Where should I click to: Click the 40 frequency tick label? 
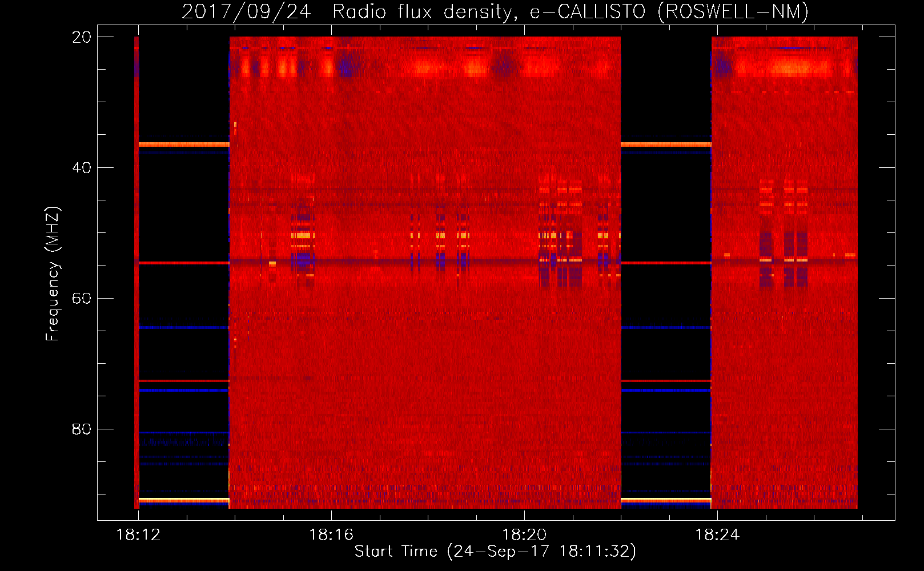(81, 168)
